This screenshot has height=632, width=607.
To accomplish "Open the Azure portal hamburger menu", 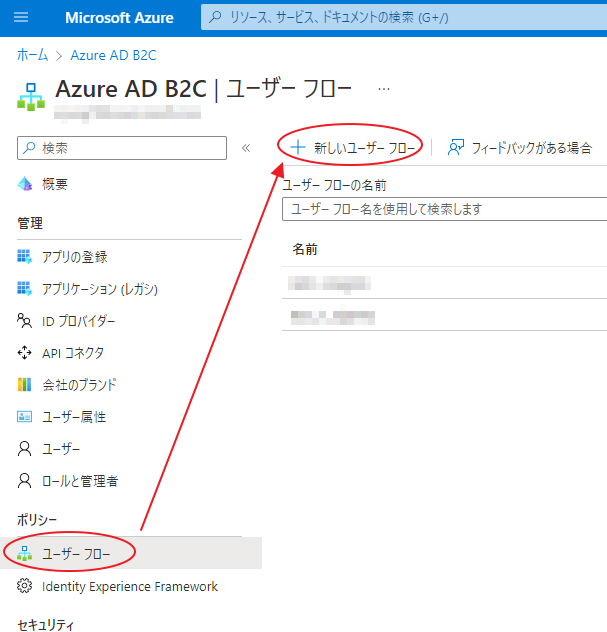I will point(21,17).
